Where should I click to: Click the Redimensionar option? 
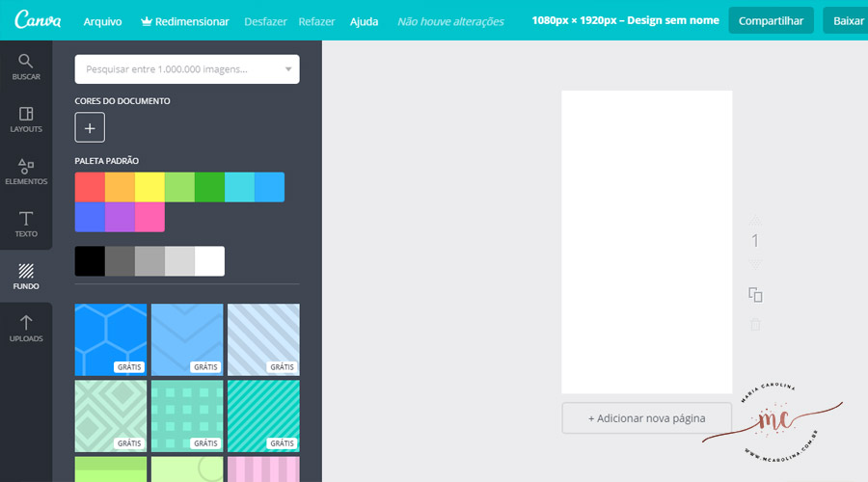click(185, 21)
